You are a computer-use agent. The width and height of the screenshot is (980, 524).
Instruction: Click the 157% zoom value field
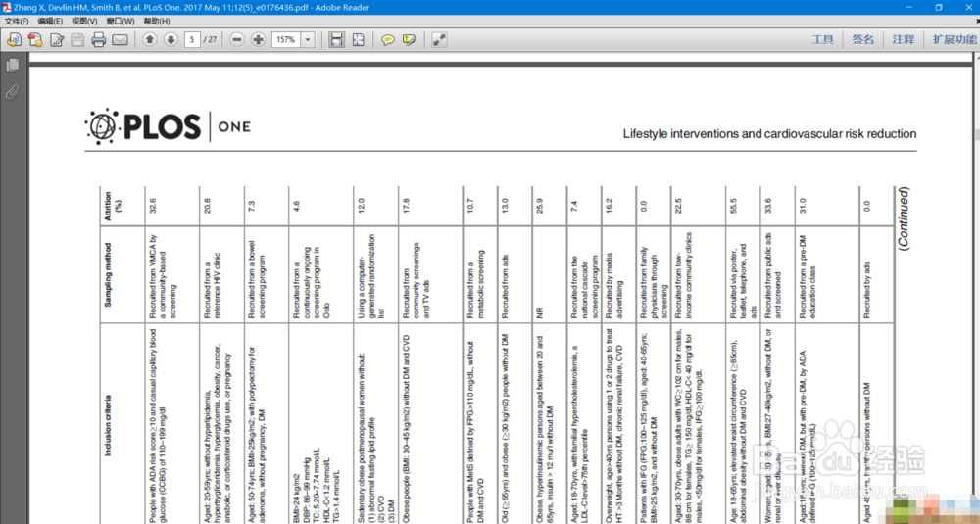[286, 40]
